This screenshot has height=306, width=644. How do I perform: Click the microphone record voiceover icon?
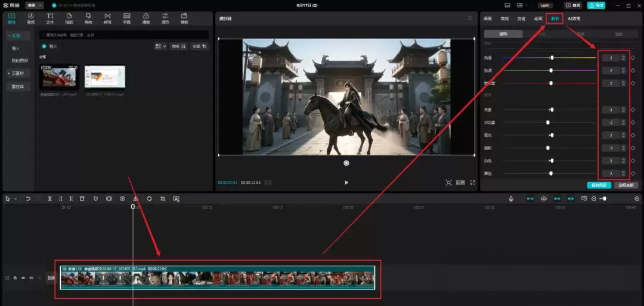511,198
